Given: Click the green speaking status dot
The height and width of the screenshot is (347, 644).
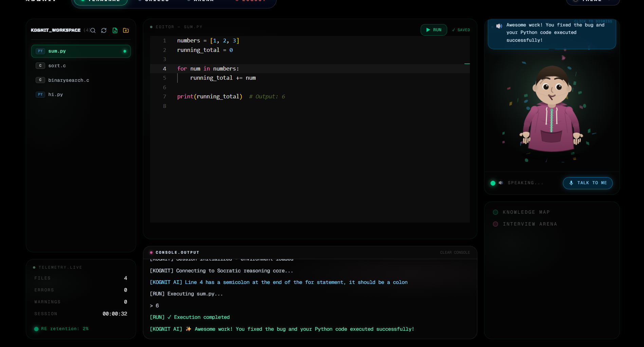Looking at the screenshot, I should (493, 183).
